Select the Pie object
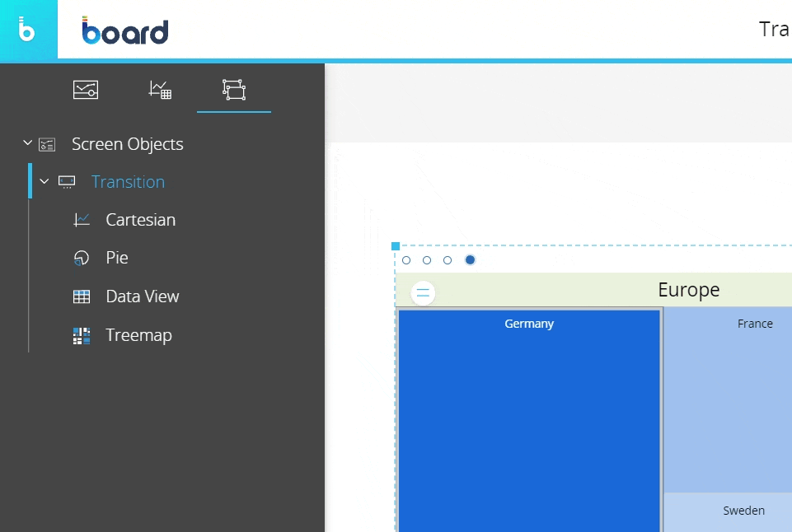The image size is (792, 532). pyautogui.click(x=117, y=258)
